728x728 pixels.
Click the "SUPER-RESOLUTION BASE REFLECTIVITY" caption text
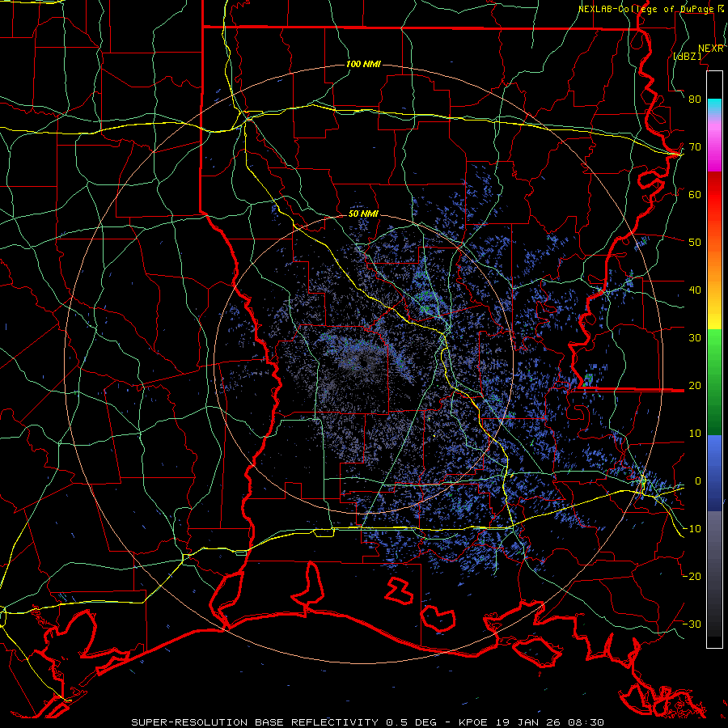point(255,722)
